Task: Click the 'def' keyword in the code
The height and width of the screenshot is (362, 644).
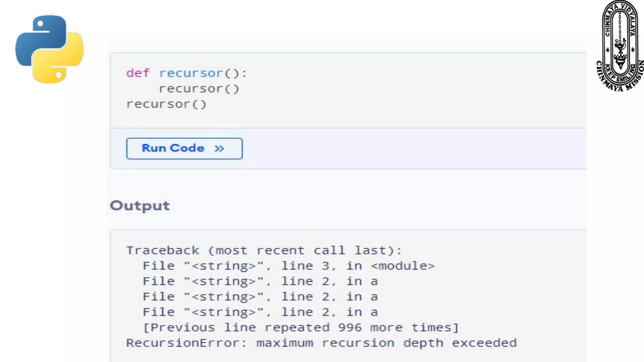Action: (x=138, y=73)
